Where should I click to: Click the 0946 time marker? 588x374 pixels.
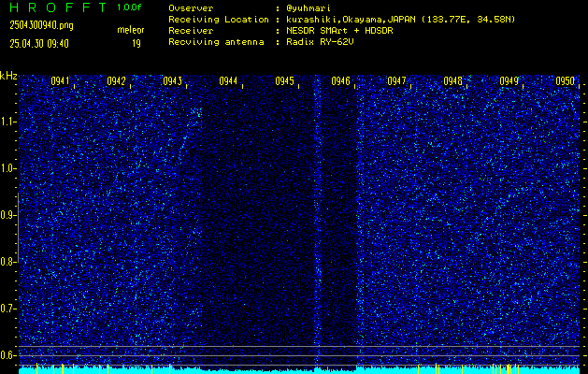click(x=341, y=81)
